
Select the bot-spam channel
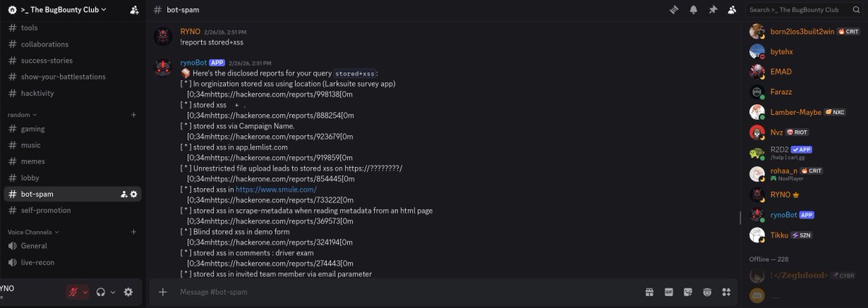pyautogui.click(x=72, y=194)
